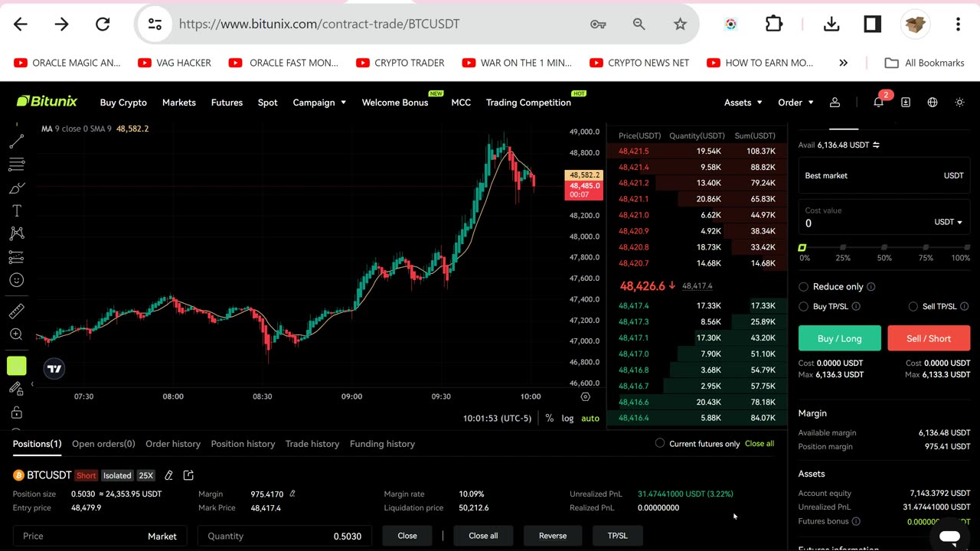Switch to Position history tab
The height and width of the screenshot is (551, 980).
(x=243, y=443)
